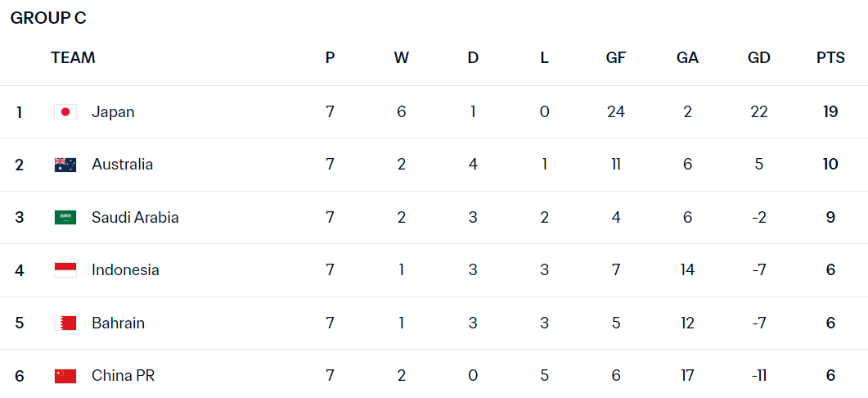Click the GF column header
The image size is (868, 398).
615,57
